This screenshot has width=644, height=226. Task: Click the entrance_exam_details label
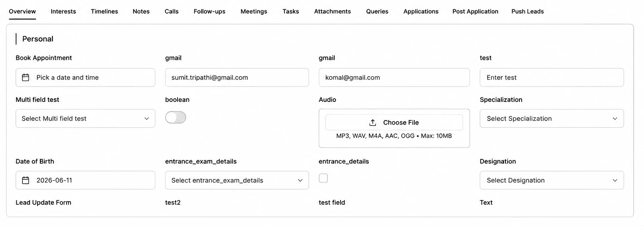point(201,161)
